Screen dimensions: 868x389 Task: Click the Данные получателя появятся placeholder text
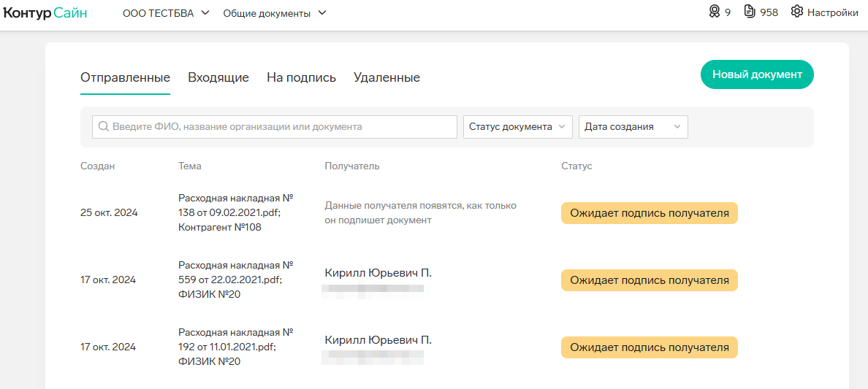click(x=421, y=213)
